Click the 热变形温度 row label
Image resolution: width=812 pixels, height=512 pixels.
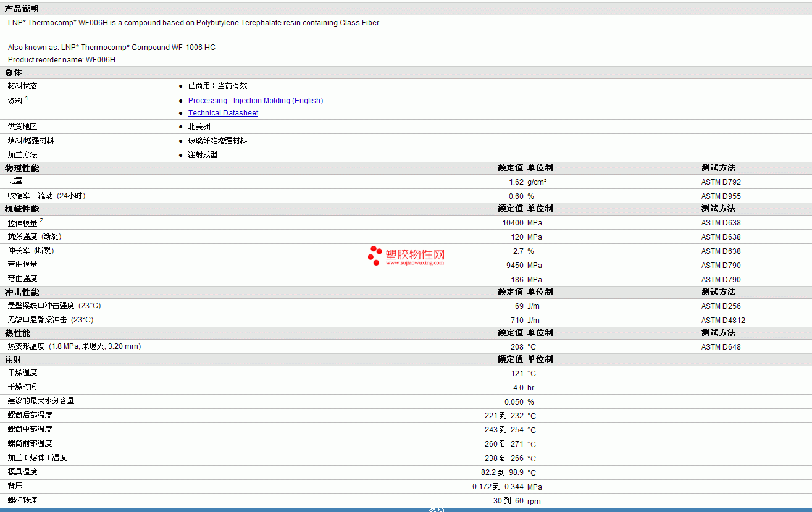74,346
